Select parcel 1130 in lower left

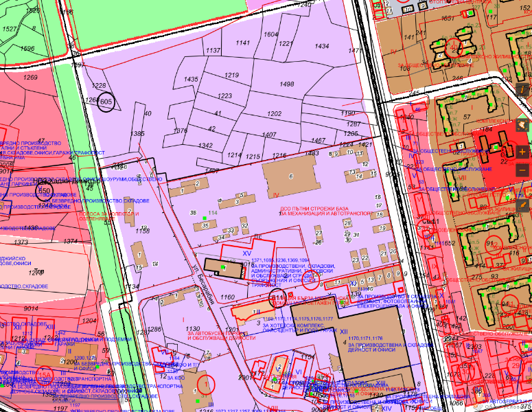coord(194,329)
